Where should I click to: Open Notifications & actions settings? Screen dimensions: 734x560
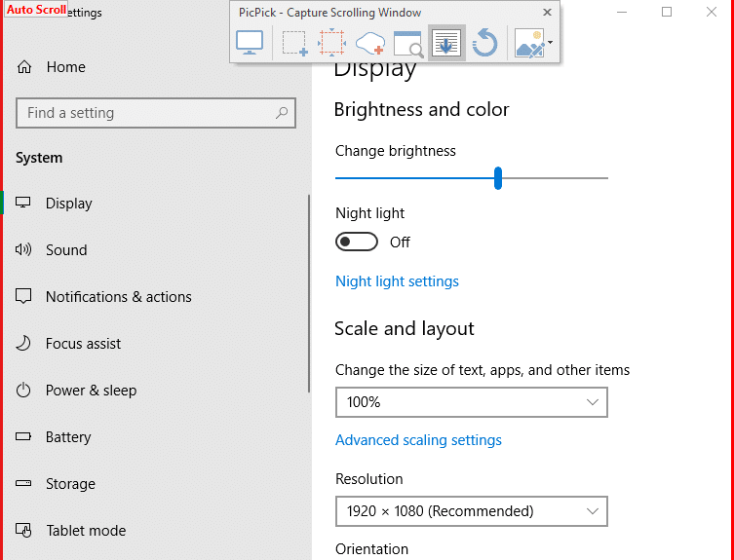click(118, 297)
